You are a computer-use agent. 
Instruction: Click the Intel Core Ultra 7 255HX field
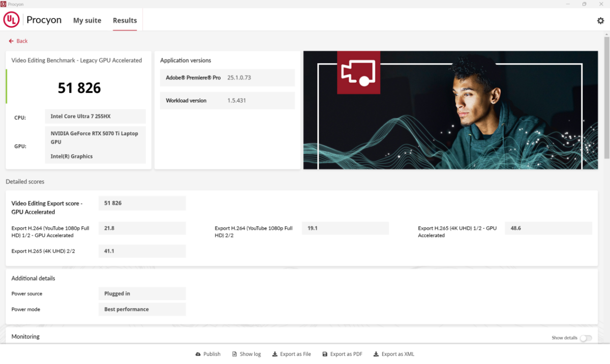click(x=95, y=116)
